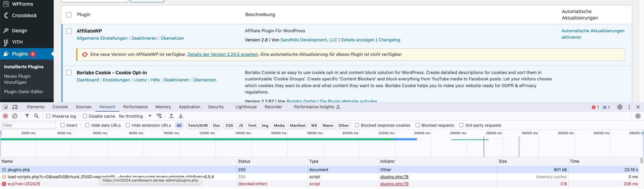Click Automatische Aktualisierungen aktivieren link
The image size is (644, 189).
(x=593, y=34)
